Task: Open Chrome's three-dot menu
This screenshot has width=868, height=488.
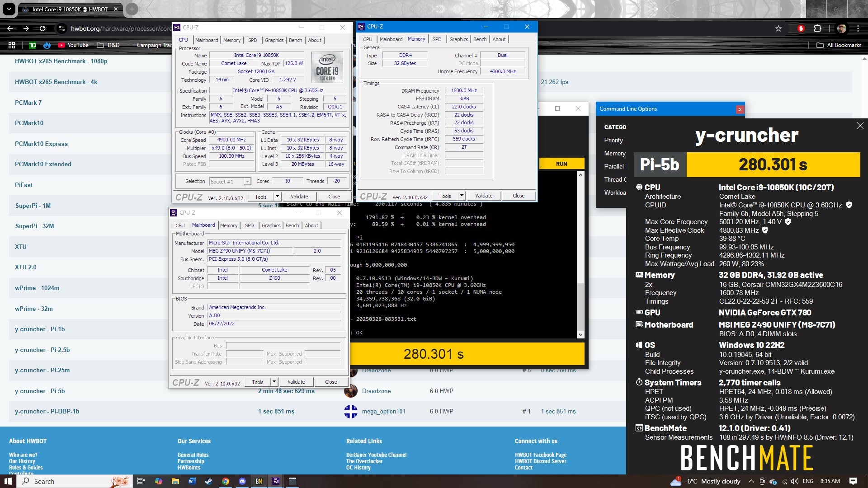Action: 858,28
